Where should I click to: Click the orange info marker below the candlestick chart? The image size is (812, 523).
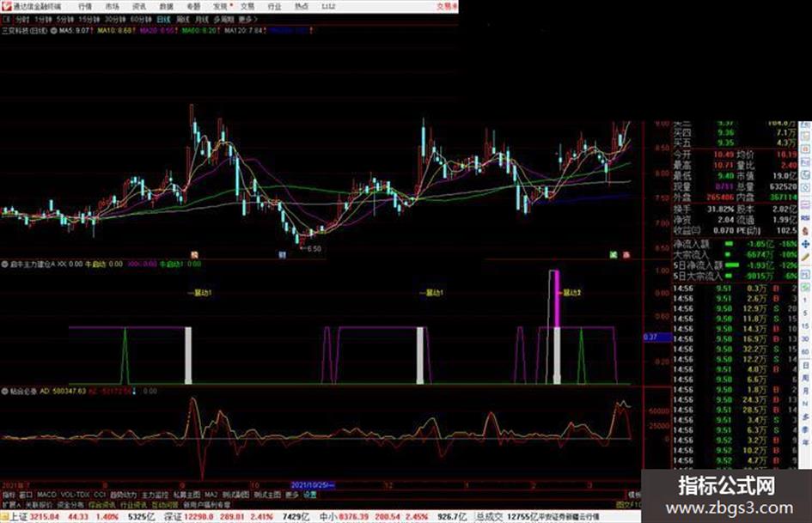coord(194,255)
